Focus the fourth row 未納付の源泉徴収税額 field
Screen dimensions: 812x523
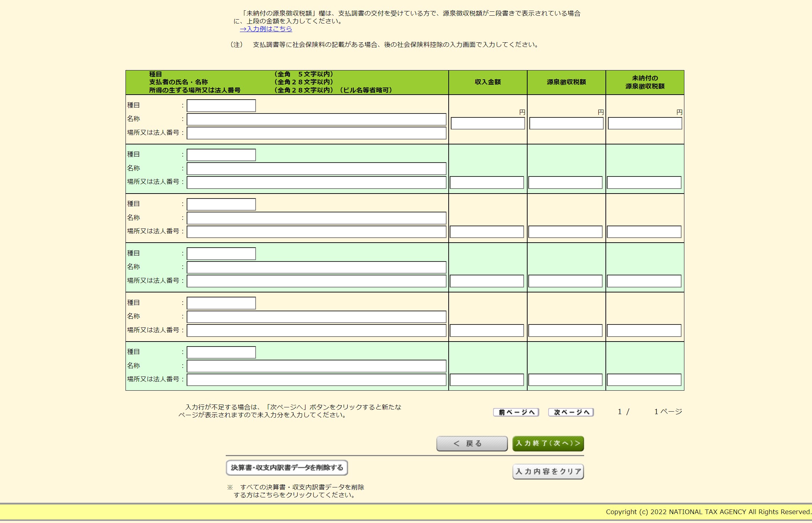(x=644, y=281)
